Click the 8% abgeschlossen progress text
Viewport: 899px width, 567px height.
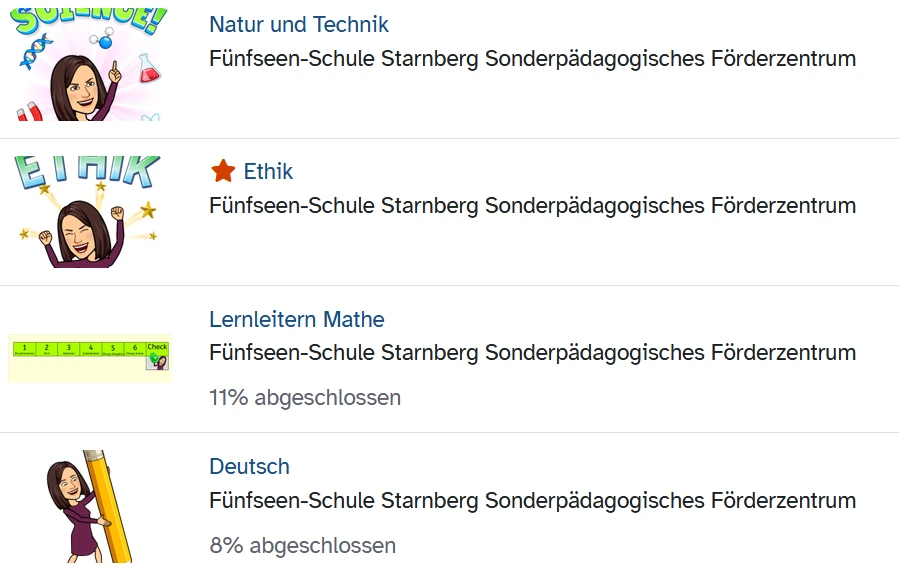302,546
